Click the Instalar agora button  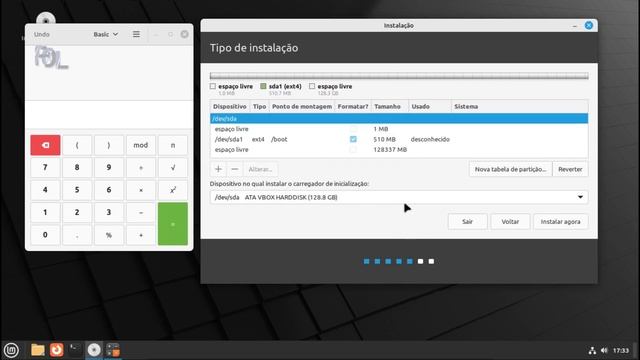coord(560,222)
